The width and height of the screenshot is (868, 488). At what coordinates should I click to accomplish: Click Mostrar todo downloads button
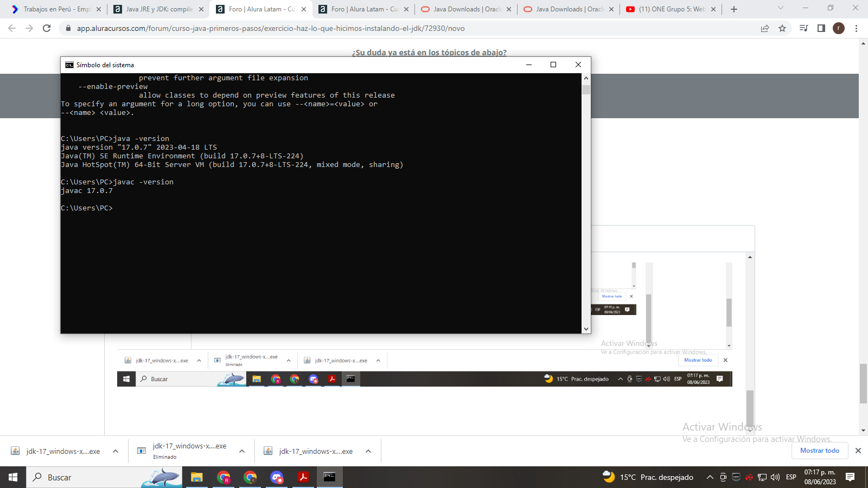pos(819,451)
